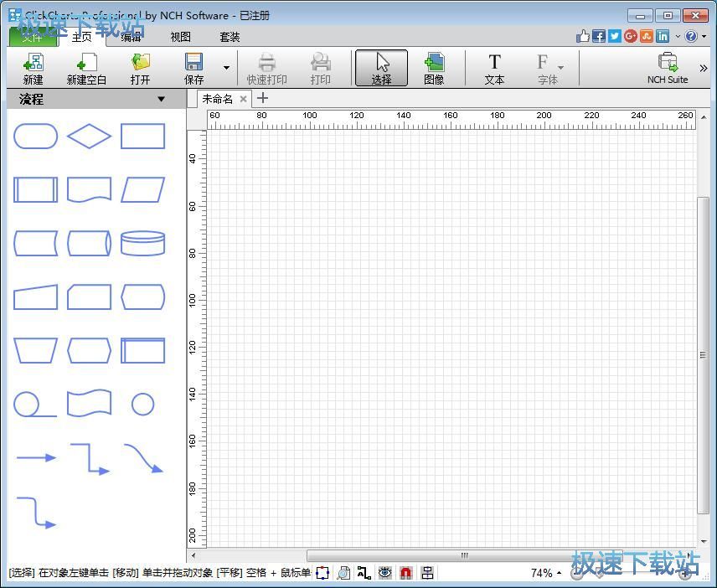The image size is (717, 588).
Task: Pick the internal storage shape
Action: (x=142, y=351)
